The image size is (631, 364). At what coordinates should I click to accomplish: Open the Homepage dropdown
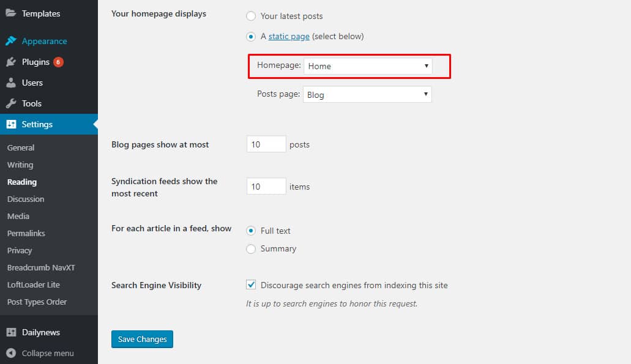tap(368, 66)
